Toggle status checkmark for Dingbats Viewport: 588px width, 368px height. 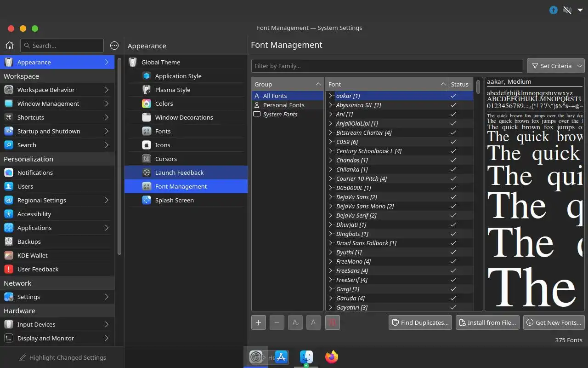pos(453,234)
